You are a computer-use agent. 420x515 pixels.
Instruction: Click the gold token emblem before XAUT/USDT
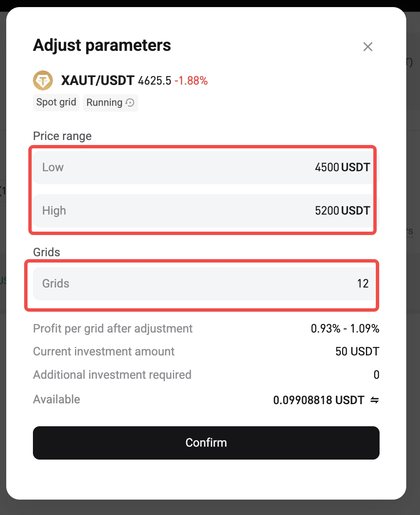click(42, 80)
